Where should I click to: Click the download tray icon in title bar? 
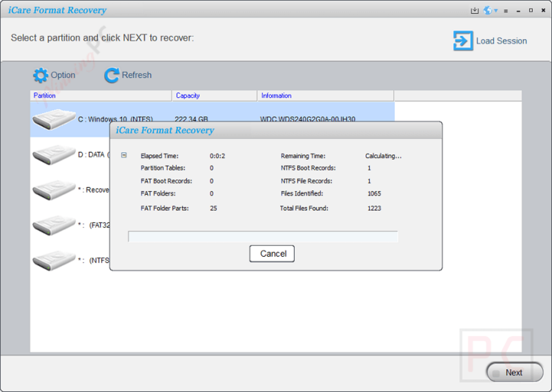[x=474, y=10]
